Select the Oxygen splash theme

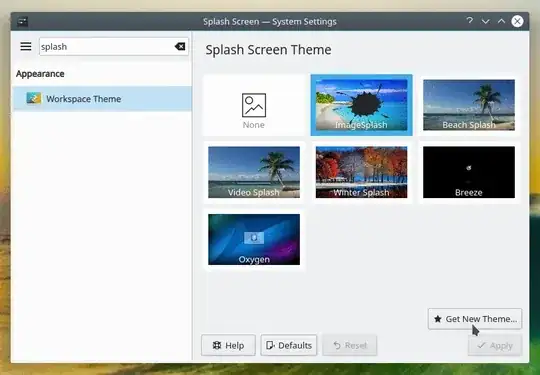tap(254, 239)
